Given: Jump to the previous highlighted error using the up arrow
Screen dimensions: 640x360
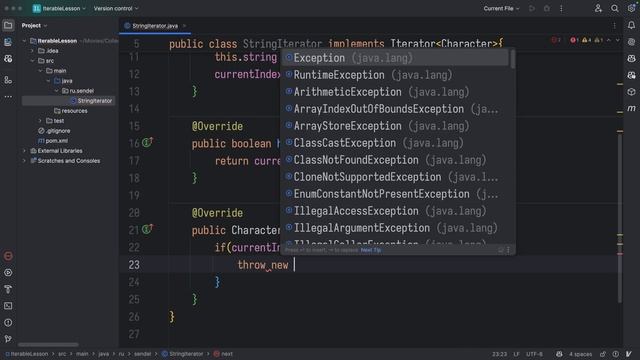Looking at the screenshot, I should [609, 40].
